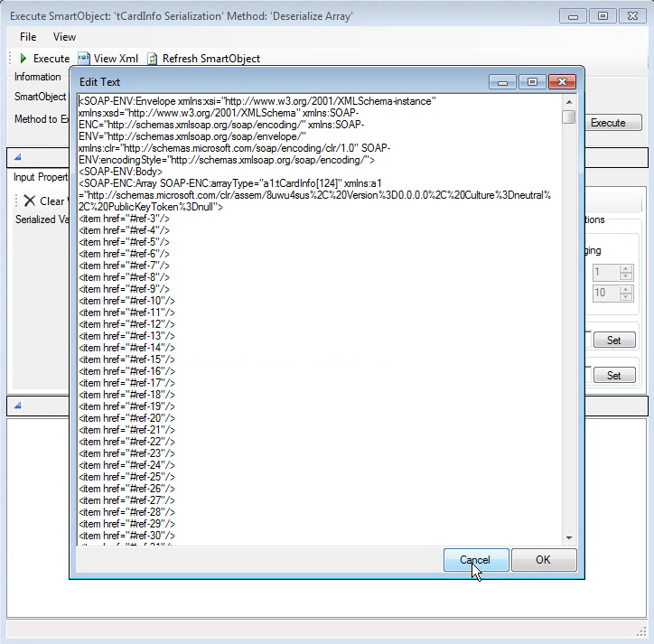Click the line item href="#ref-10"
The image size is (654, 644).
click(x=126, y=301)
